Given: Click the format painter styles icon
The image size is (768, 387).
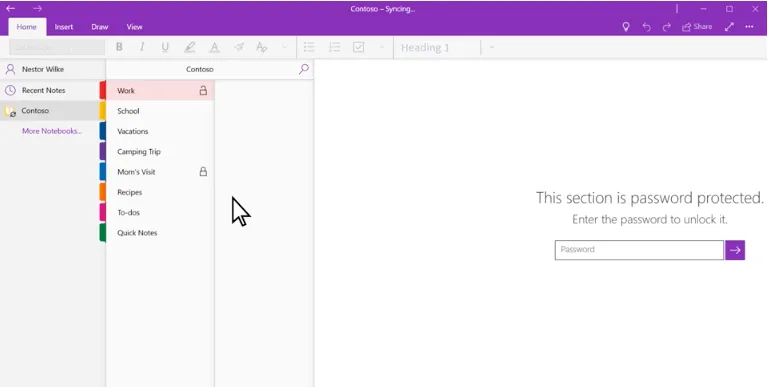Looking at the screenshot, I should [262, 47].
